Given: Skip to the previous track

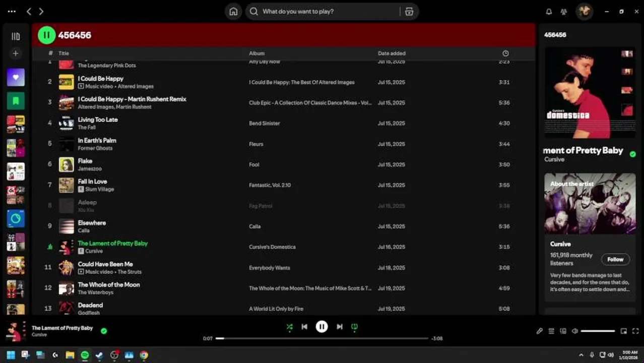Looking at the screenshot, I should pyautogui.click(x=304, y=327).
